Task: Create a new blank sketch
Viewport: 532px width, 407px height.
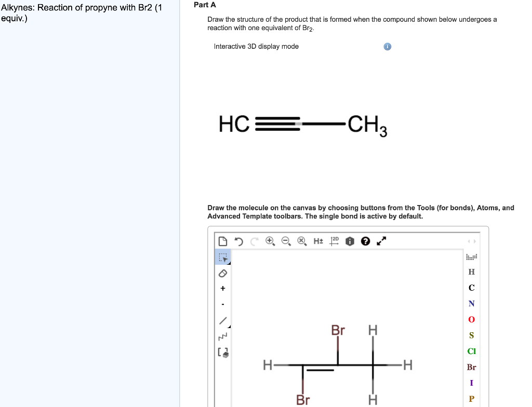Action: (223, 240)
